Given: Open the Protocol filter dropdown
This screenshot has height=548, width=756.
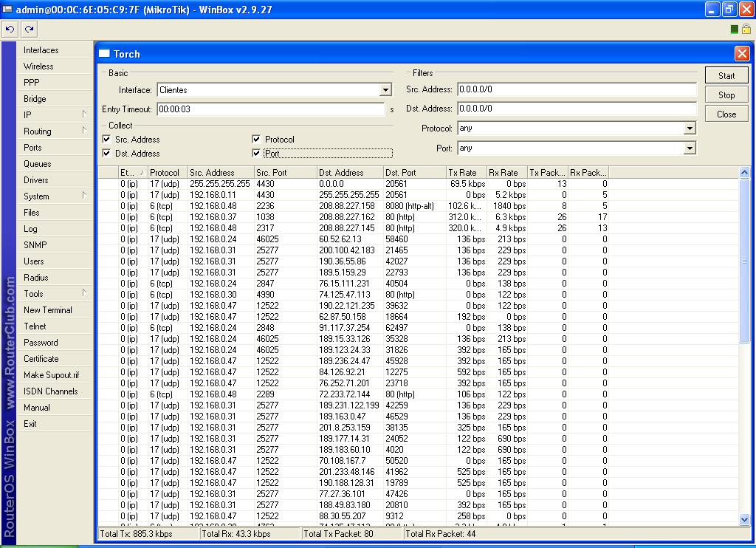Looking at the screenshot, I should 690,129.
